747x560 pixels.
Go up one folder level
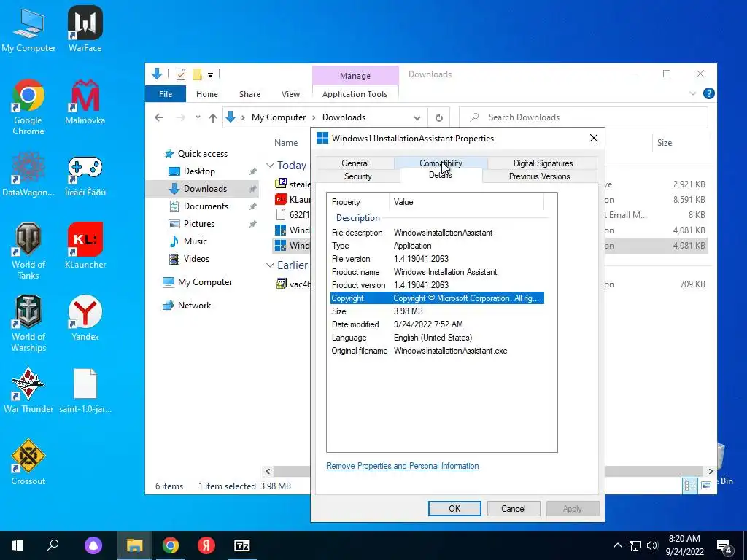pyautogui.click(x=212, y=117)
